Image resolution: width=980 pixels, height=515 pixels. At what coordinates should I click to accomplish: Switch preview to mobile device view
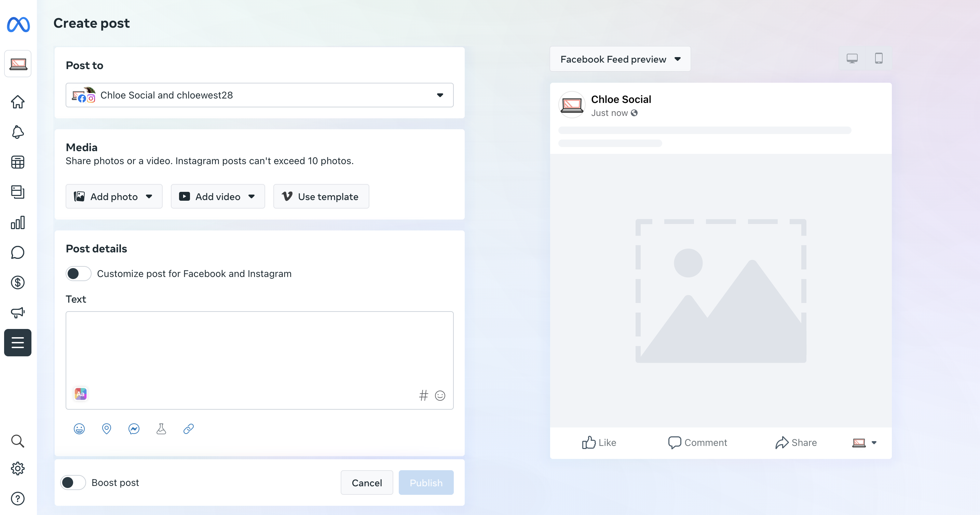pos(879,58)
